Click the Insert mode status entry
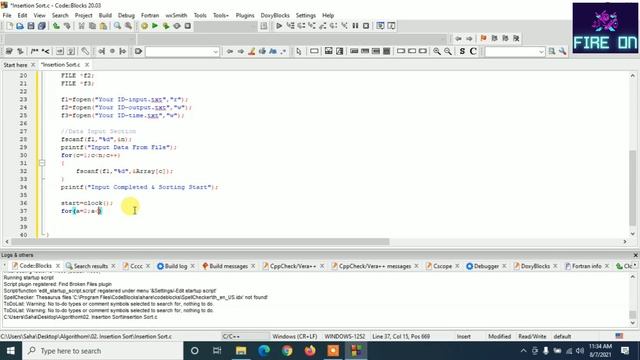Screen dimensions: 640x360 (x=464, y=336)
